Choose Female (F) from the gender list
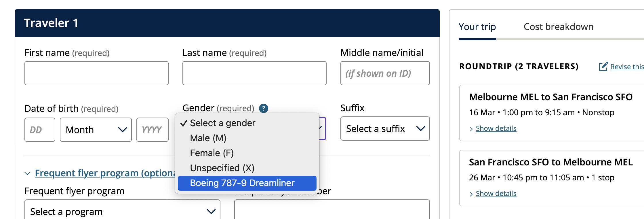This screenshot has height=219, width=644. (x=212, y=153)
